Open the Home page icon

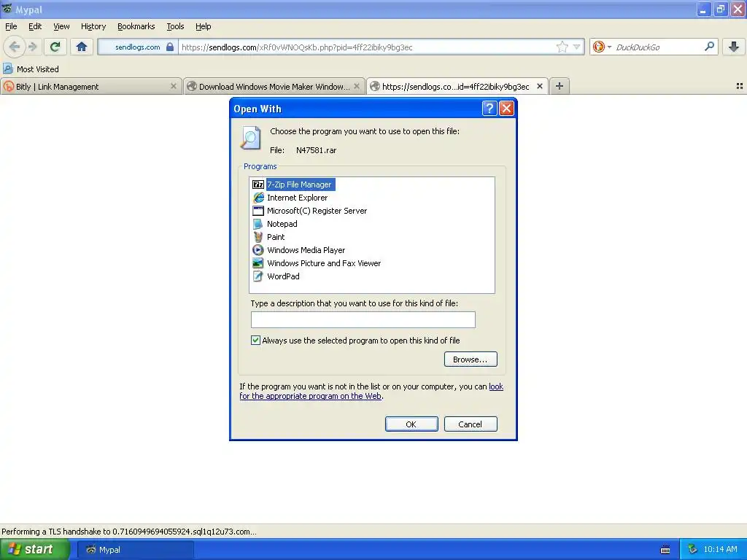pos(82,47)
